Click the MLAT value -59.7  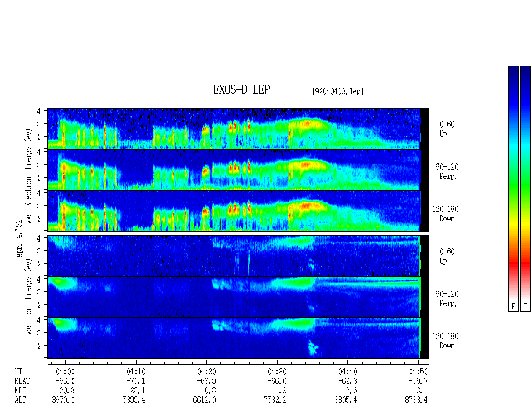[418, 381]
